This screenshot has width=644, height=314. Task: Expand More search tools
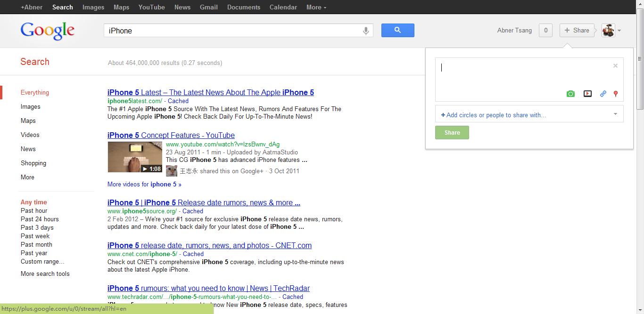coord(45,274)
